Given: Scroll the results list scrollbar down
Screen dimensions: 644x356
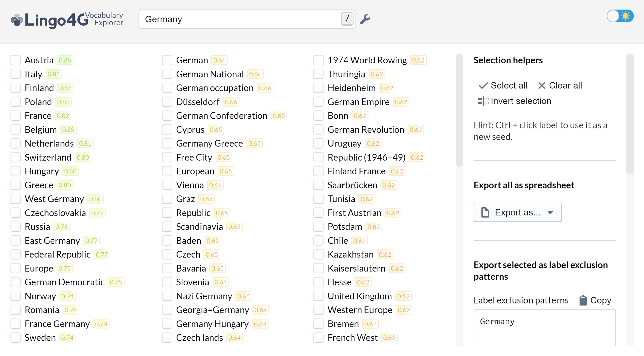Looking at the screenshot, I should (x=461, y=263).
